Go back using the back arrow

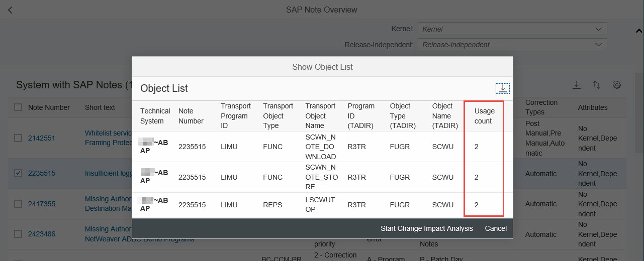(x=10, y=10)
